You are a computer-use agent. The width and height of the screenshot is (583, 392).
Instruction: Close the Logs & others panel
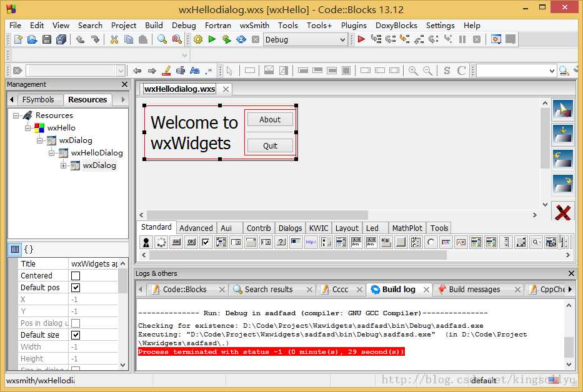pyautogui.click(x=572, y=273)
